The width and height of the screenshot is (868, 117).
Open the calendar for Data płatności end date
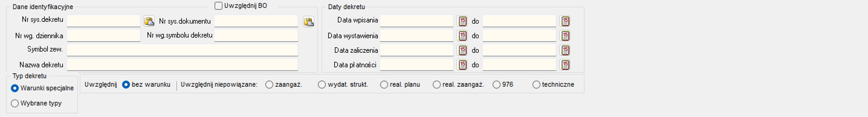[x=565, y=65]
